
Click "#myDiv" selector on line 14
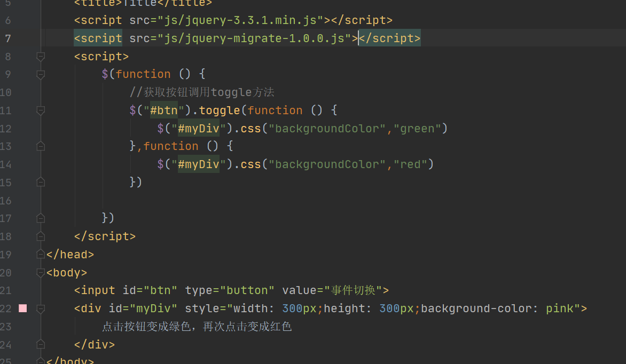coord(199,164)
